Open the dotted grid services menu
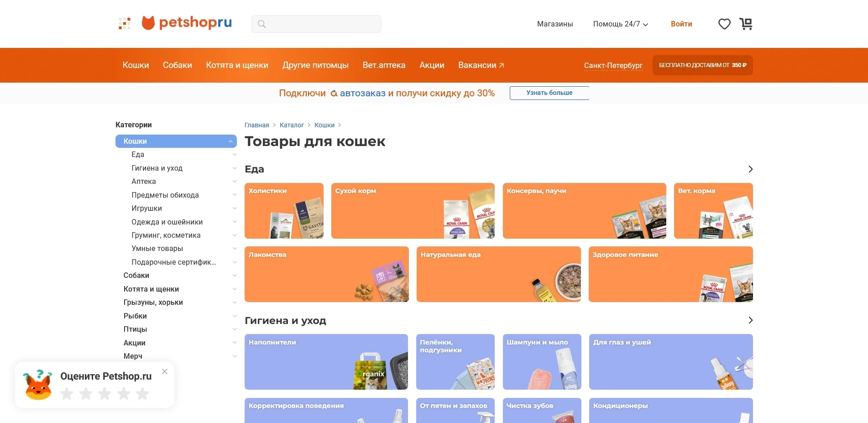Image resolution: width=868 pixels, height=423 pixels. point(124,23)
